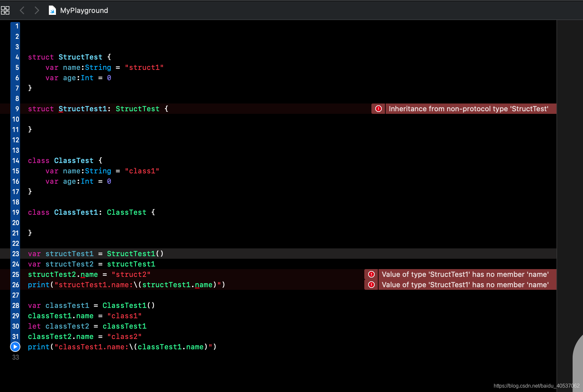
Task: Open the MyPlayground breadcrumb title
Action: click(x=84, y=10)
